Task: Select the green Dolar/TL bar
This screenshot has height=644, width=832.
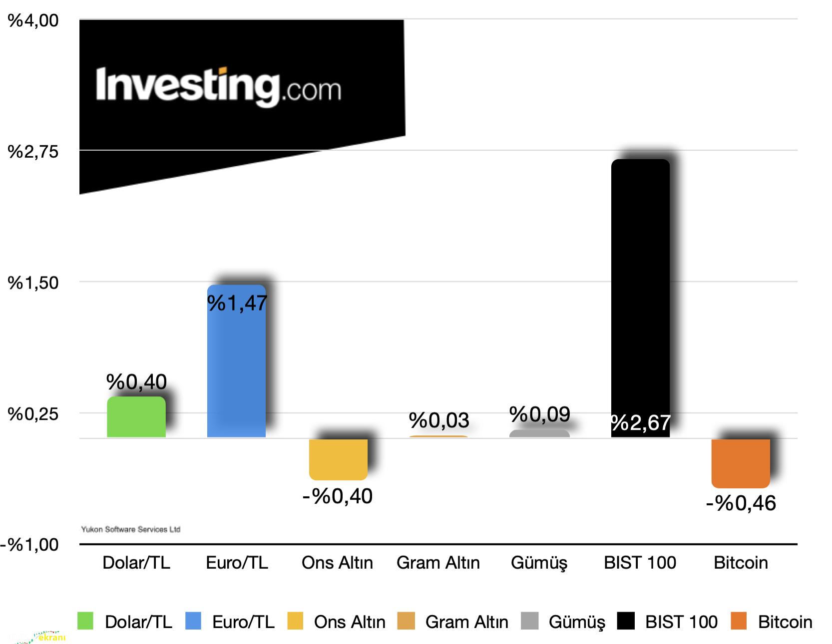Action: (x=136, y=417)
